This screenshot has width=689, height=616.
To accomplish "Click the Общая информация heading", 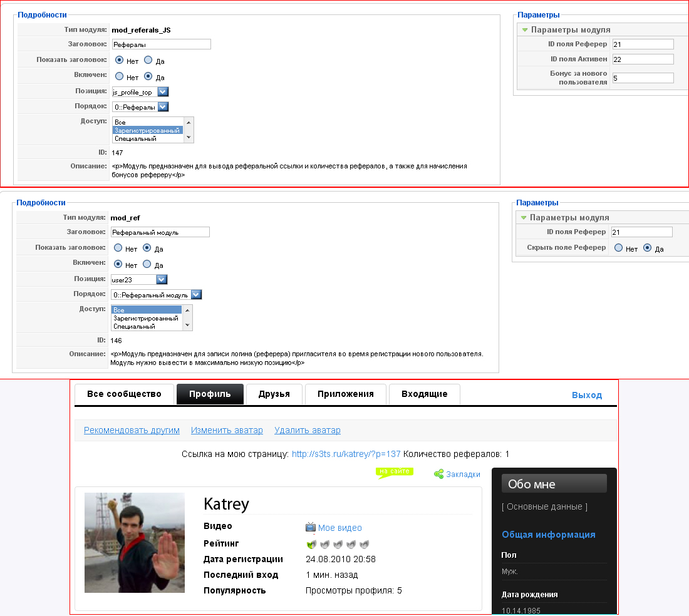I will [549, 535].
